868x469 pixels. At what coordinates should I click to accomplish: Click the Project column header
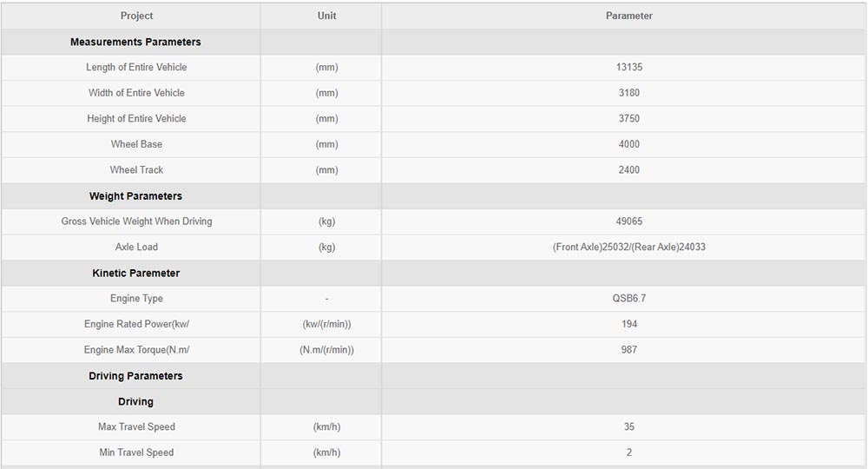[136, 16]
